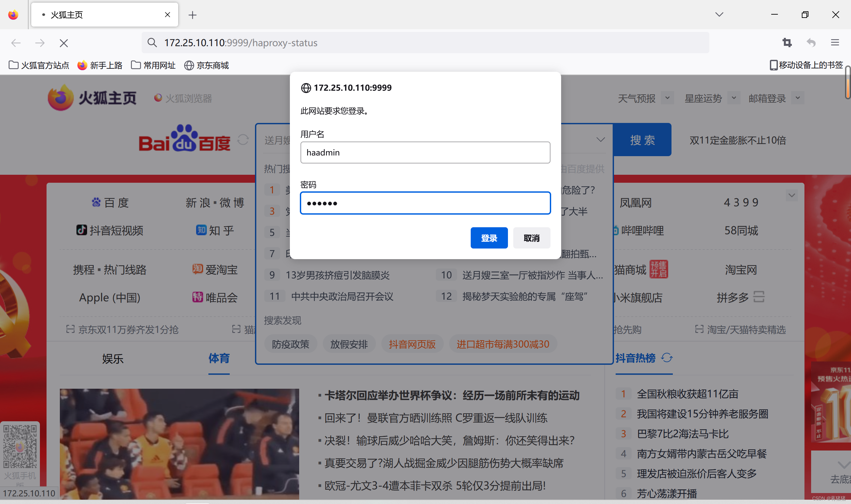Image resolution: width=851 pixels, height=504 pixels.
Task: Open 爱淘宝 site link
Action: [215, 270]
